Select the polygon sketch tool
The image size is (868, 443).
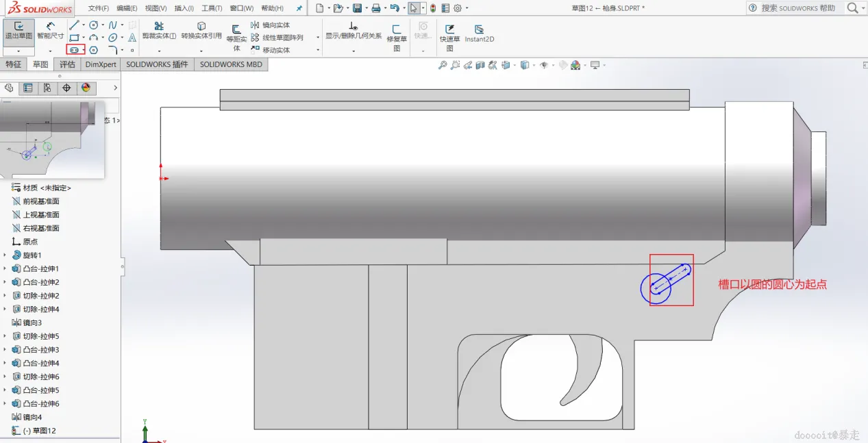(x=94, y=50)
